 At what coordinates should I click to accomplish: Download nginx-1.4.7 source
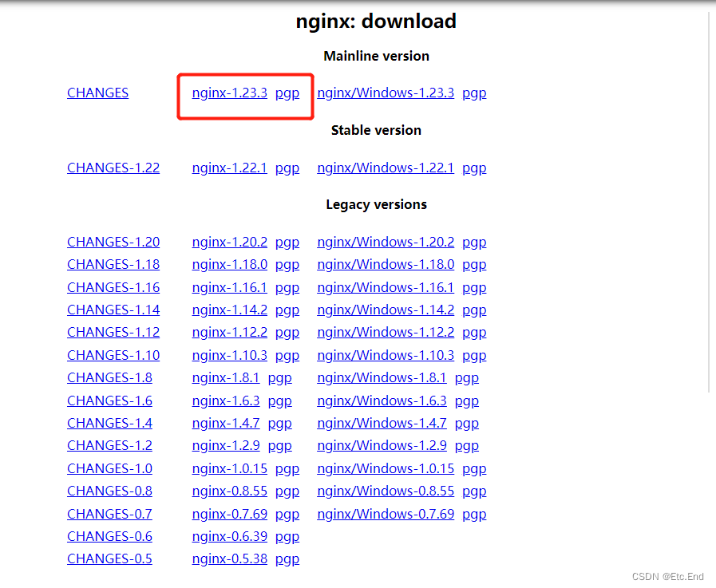point(226,423)
